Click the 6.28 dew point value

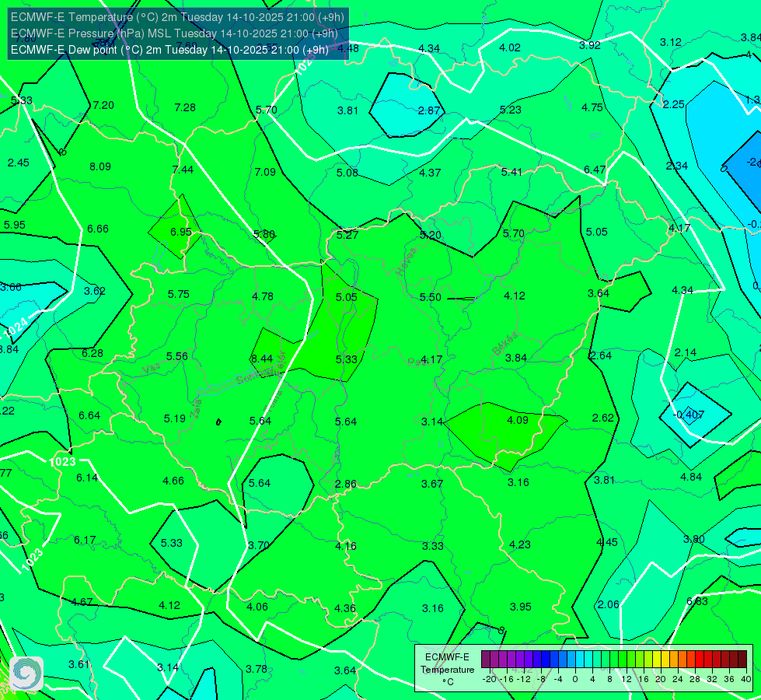pos(93,354)
